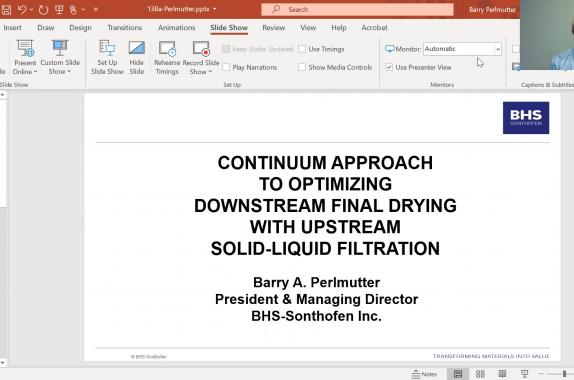574x380 pixels.
Task: Click the Search box
Action: (357, 10)
